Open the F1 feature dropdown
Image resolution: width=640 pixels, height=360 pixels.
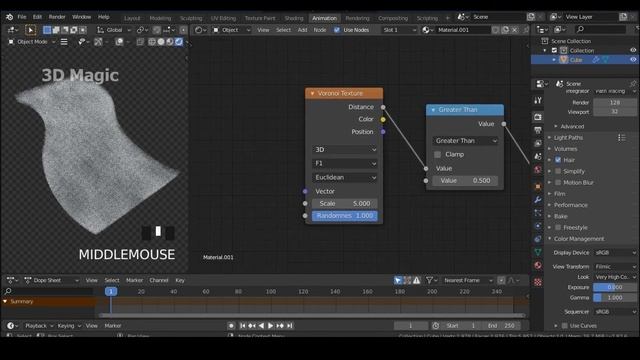point(345,164)
